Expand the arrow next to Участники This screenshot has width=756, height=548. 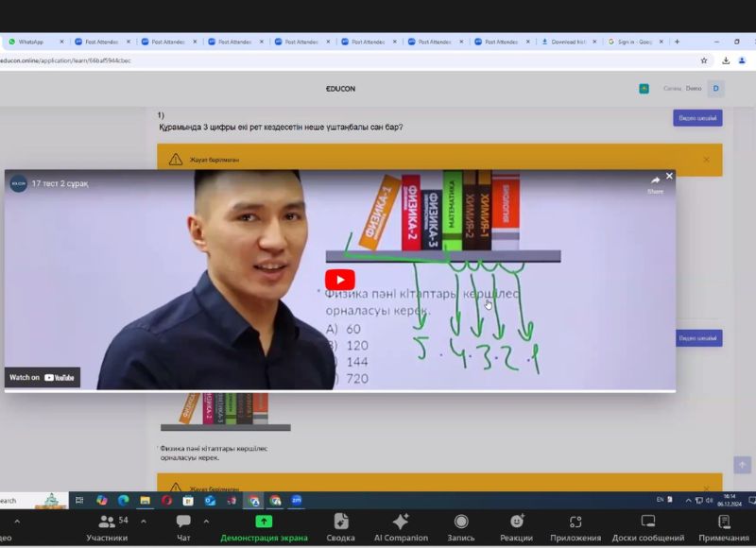[x=144, y=522]
